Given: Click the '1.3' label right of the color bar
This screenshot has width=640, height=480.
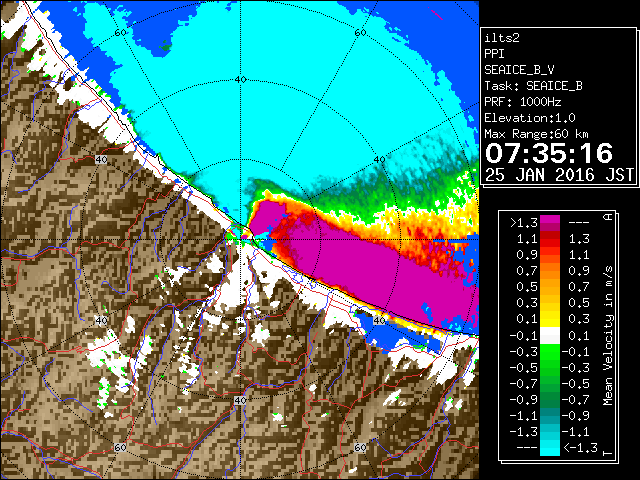Looking at the screenshot, I should tap(579, 239).
